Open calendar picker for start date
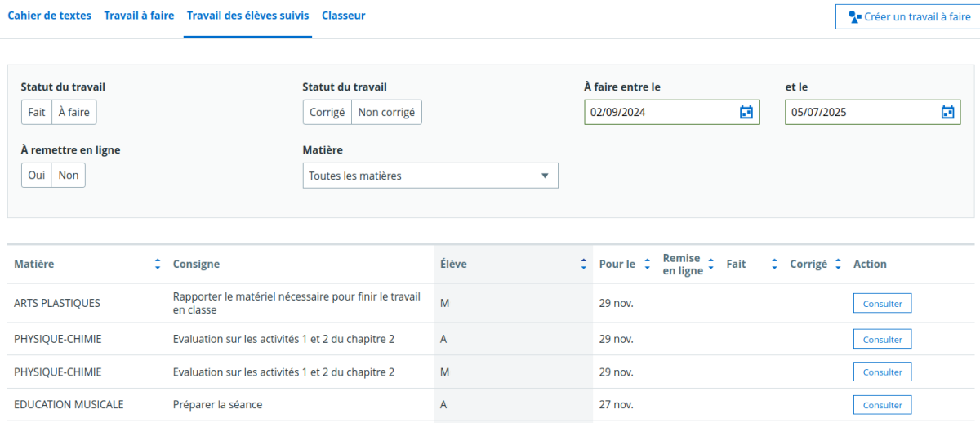 (746, 113)
